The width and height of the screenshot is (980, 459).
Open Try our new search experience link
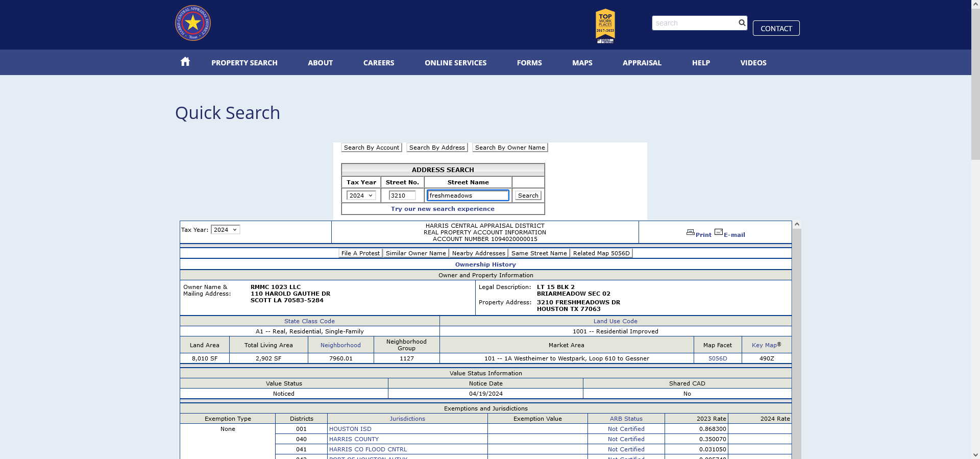pyautogui.click(x=443, y=209)
